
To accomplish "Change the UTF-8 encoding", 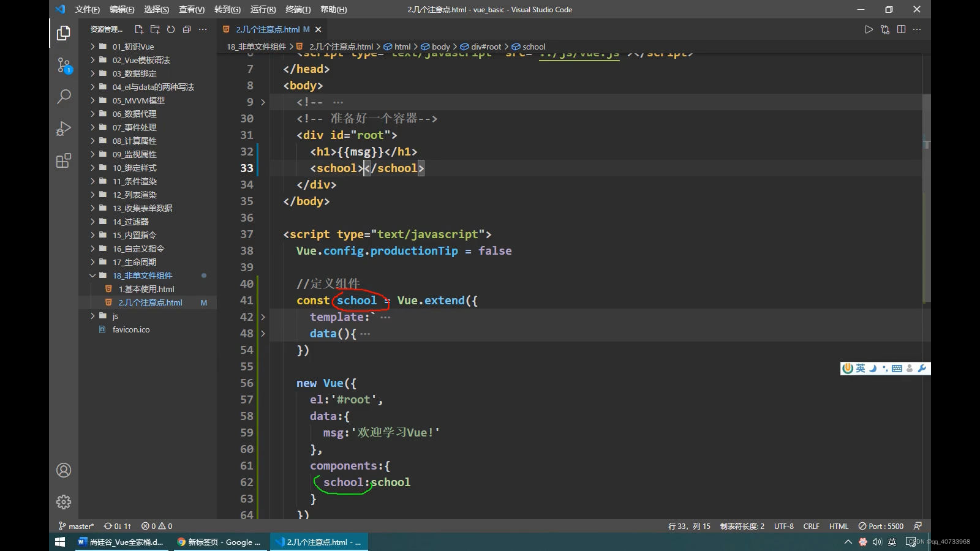I will [x=783, y=526].
